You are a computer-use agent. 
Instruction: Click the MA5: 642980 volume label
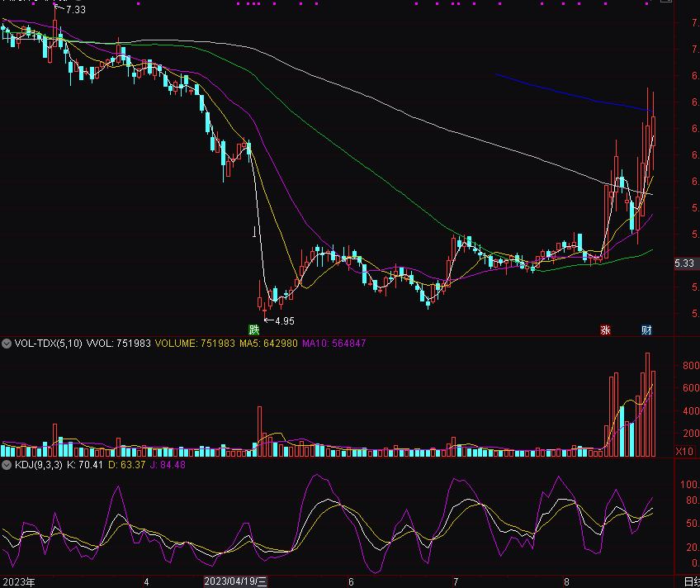(x=269, y=343)
